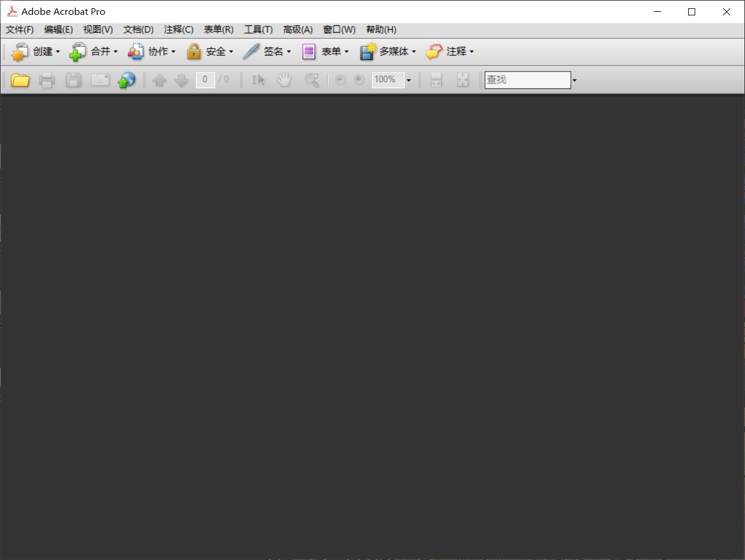745x560 pixels.
Task: Open the 工具(T) menu
Action: (258, 30)
